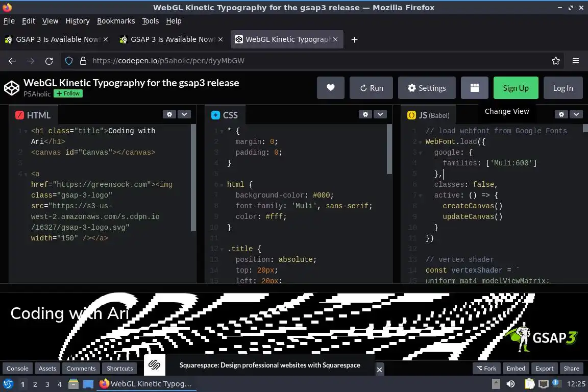The image size is (588, 392).
Task: Open the Comments panel
Action: 81,369
